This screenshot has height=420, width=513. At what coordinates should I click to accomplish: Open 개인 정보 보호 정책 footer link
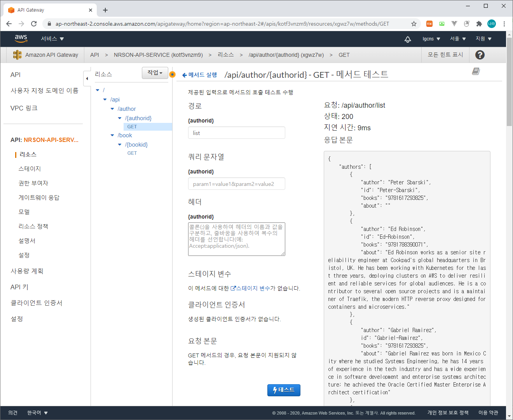(448, 413)
